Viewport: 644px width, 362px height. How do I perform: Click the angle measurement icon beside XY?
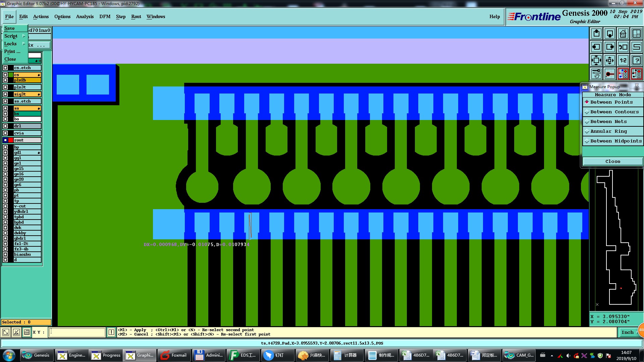(16, 332)
